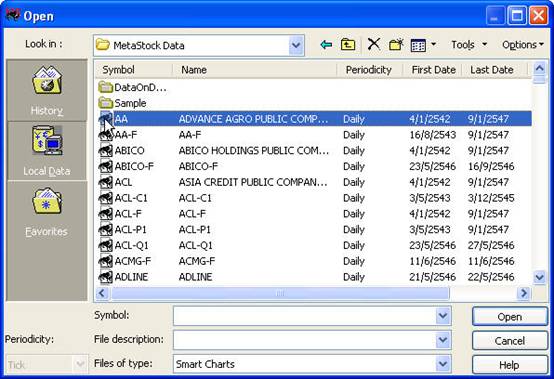Select the ACL-C1 security icon
Viewport: 554px width, 379px height.
coord(105,198)
